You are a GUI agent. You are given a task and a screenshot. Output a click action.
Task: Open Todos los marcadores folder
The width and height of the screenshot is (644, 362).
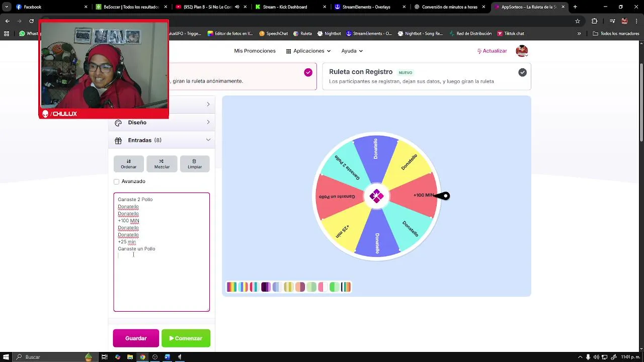(616, 34)
